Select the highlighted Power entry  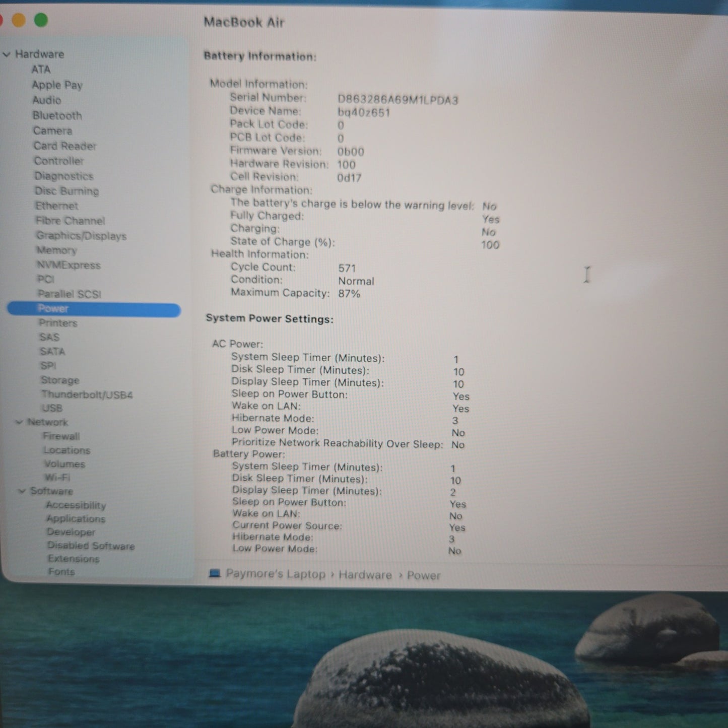tap(94, 309)
